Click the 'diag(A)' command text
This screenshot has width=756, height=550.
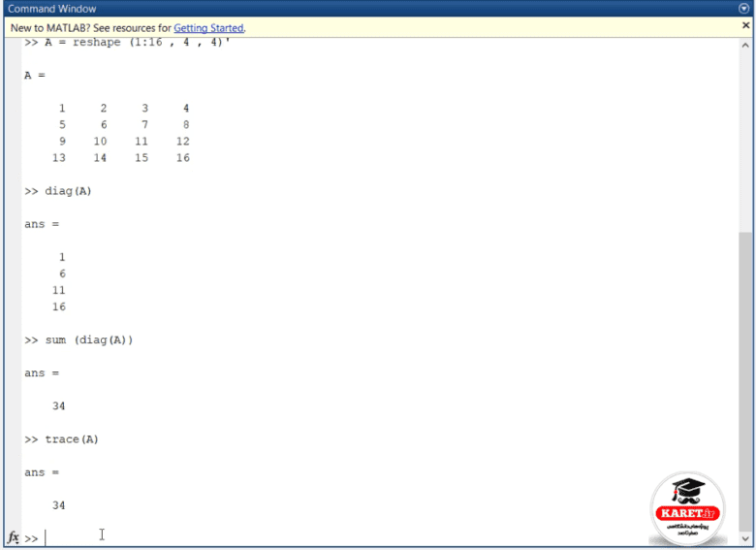coord(68,191)
